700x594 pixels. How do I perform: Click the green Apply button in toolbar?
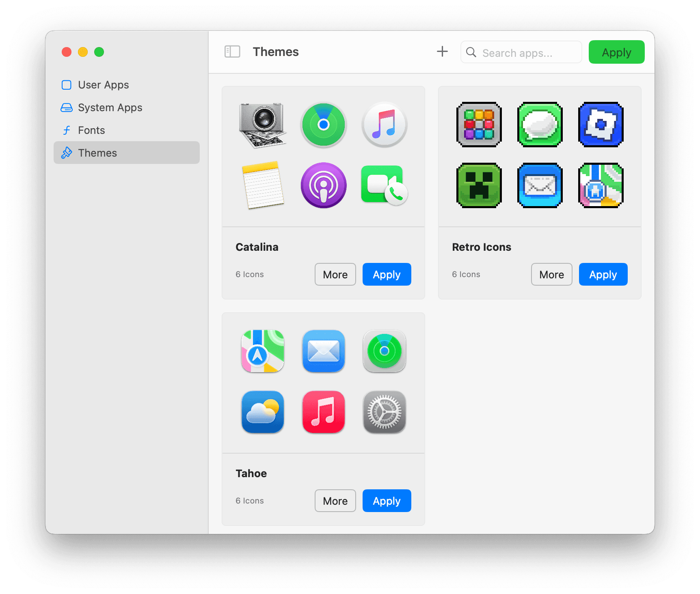pos(616,52)
